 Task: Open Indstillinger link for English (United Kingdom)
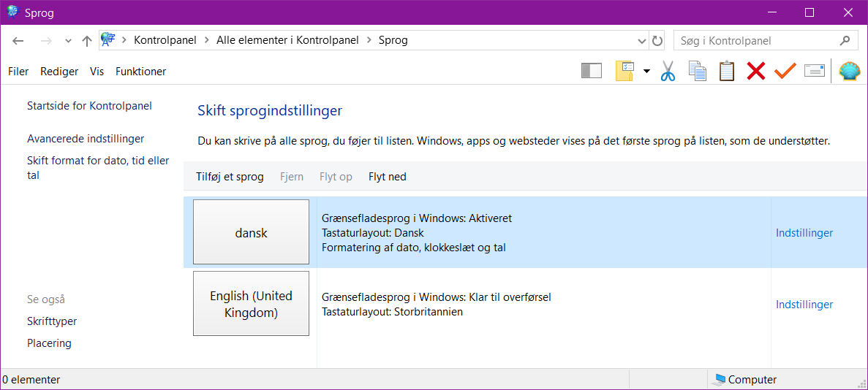(x=804, y=305)
